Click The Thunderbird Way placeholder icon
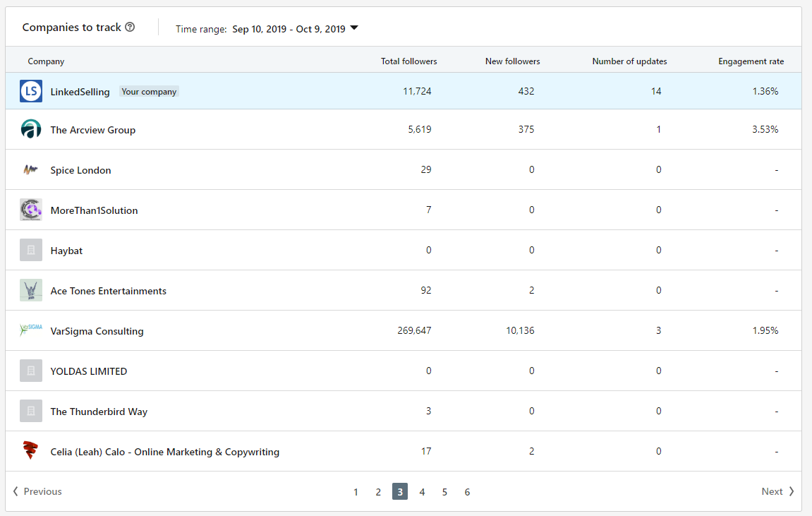 (31, 411)
